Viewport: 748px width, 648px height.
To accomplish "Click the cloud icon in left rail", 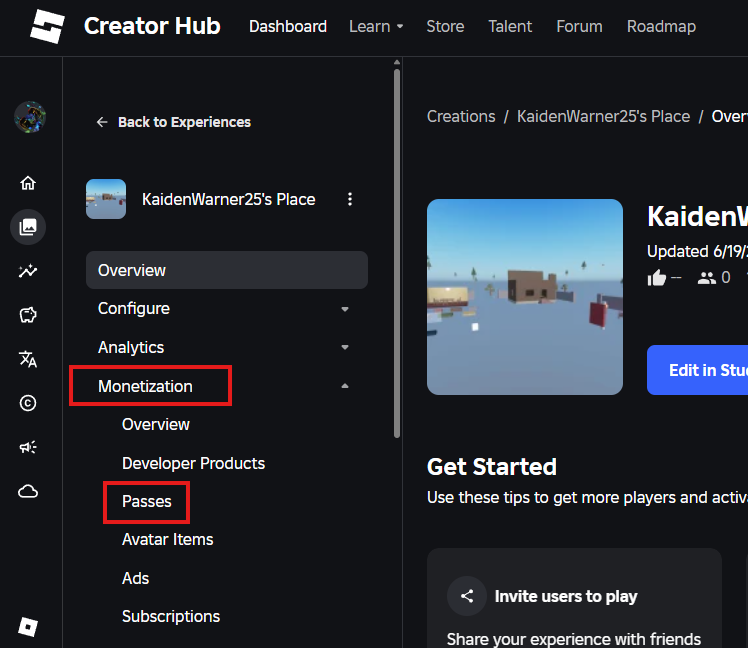I will tap(28, 491).
